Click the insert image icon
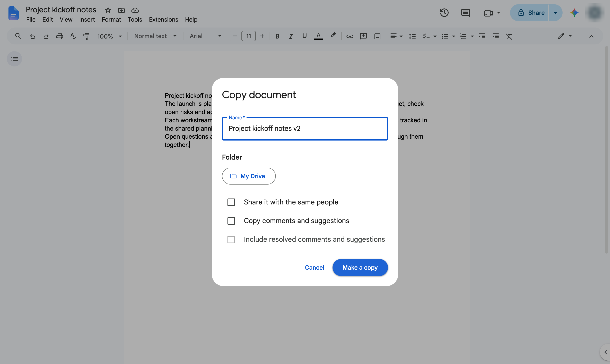 coord(377,36)
